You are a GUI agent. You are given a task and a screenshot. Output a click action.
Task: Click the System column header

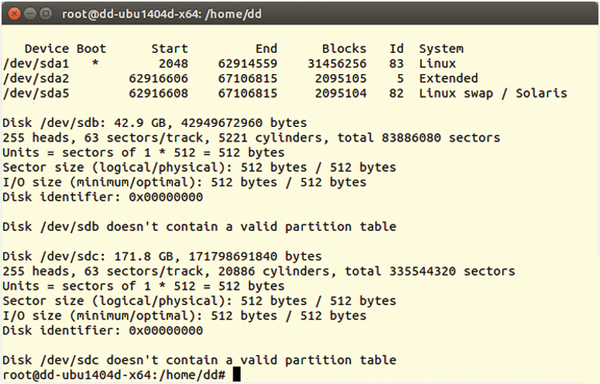click(441, 49)
